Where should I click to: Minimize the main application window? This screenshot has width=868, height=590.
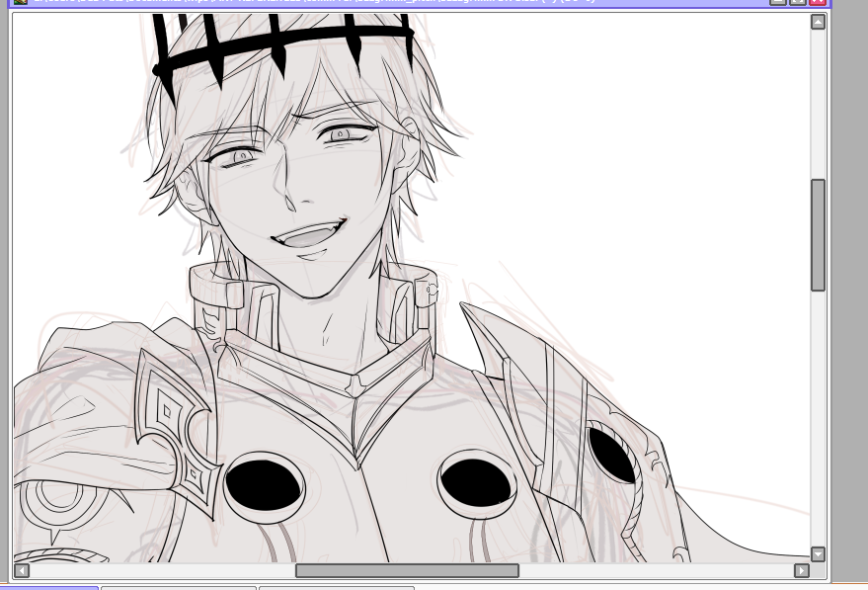(x=777, y=3)
